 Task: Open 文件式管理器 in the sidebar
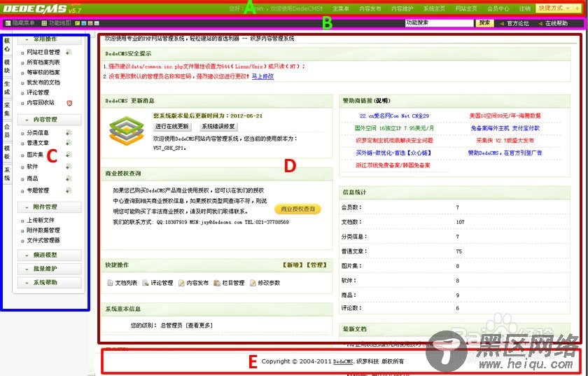(x=43, y=241)
